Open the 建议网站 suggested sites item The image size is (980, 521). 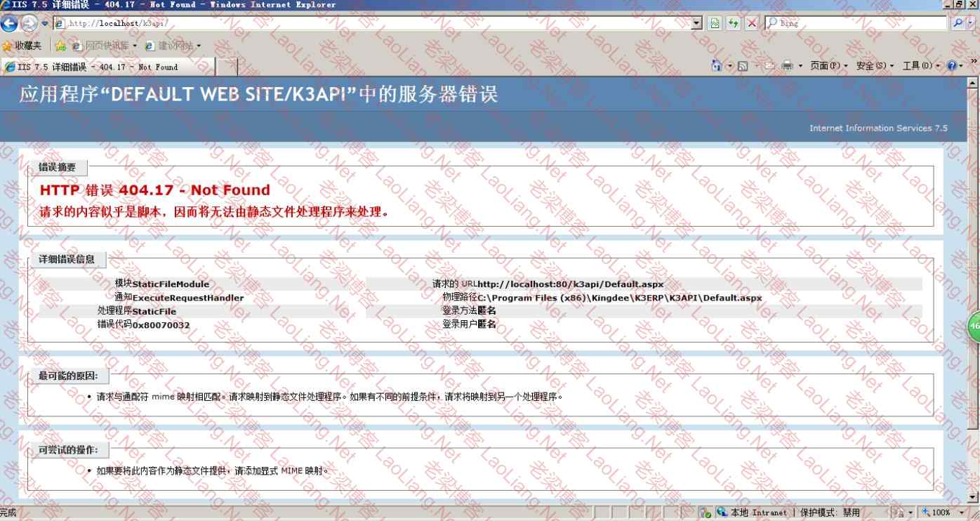click(173, 46)
